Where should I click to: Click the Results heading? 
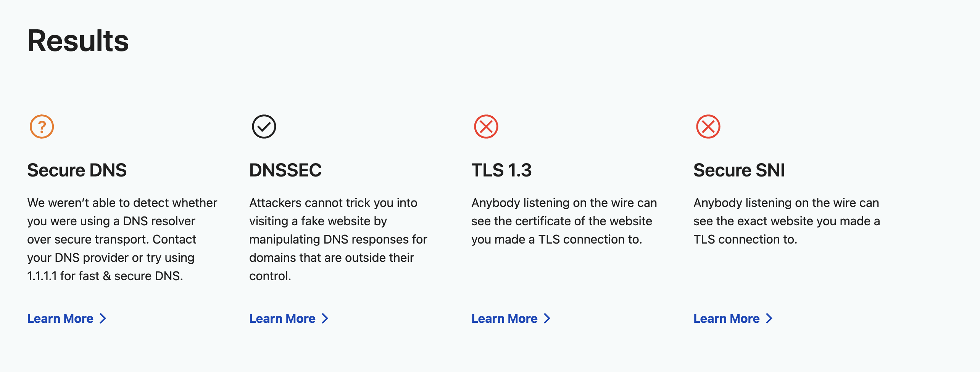[x=78, y=41]
